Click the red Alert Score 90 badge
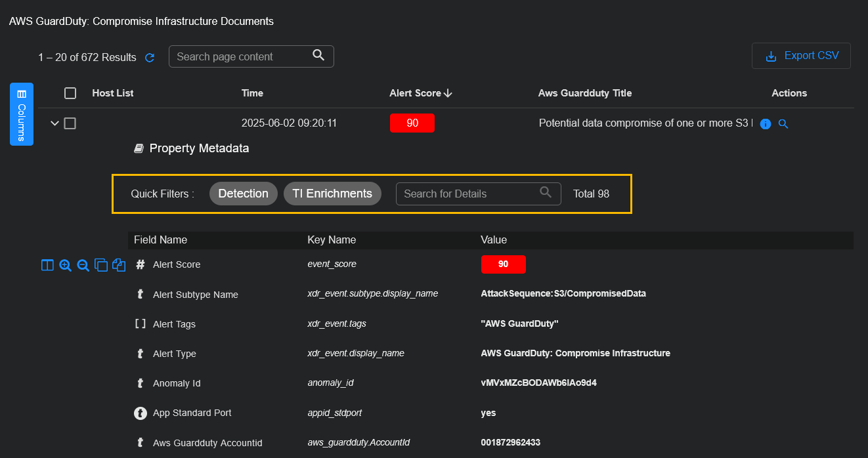 pos(412,123)
